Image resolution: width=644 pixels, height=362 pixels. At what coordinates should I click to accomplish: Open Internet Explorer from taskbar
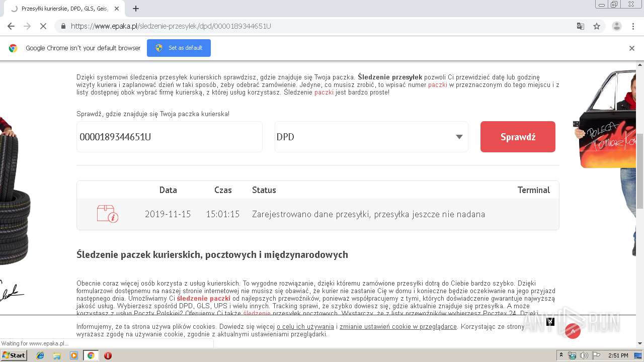pos(40,355)
